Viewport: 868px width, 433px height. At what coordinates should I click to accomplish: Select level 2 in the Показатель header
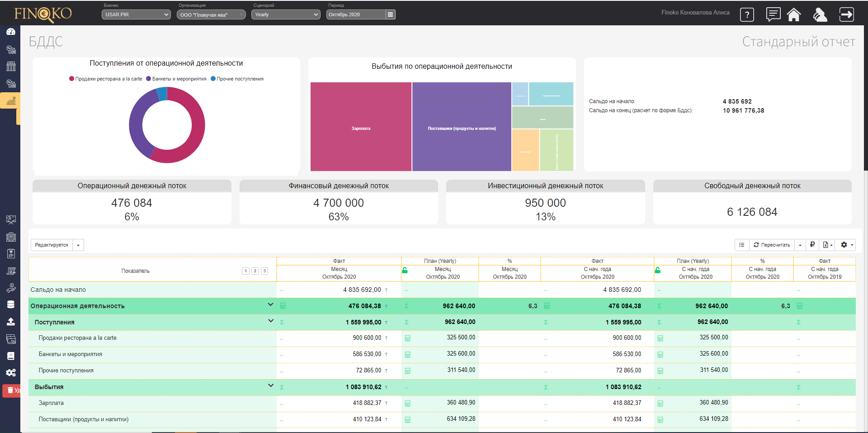255,271
